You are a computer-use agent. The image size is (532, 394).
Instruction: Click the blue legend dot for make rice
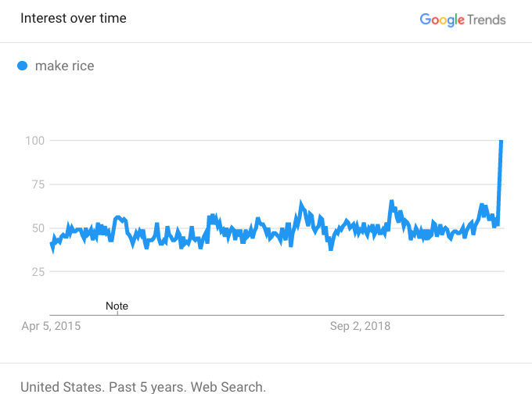coord(22,66)
